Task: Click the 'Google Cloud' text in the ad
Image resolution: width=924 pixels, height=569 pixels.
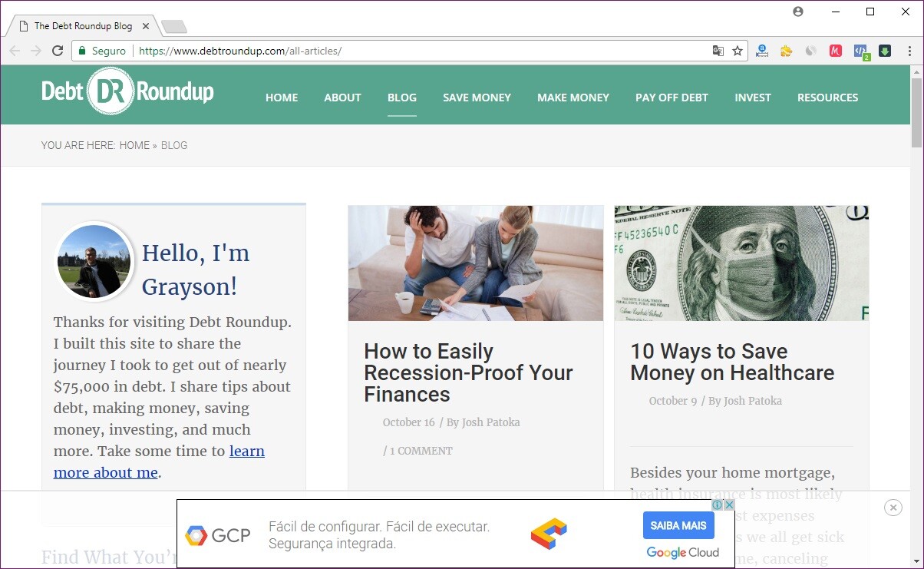Action: 683,552
